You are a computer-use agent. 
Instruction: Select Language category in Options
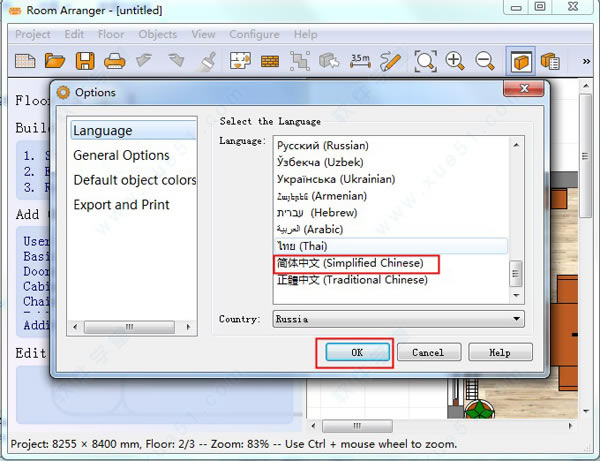[133, 130]
